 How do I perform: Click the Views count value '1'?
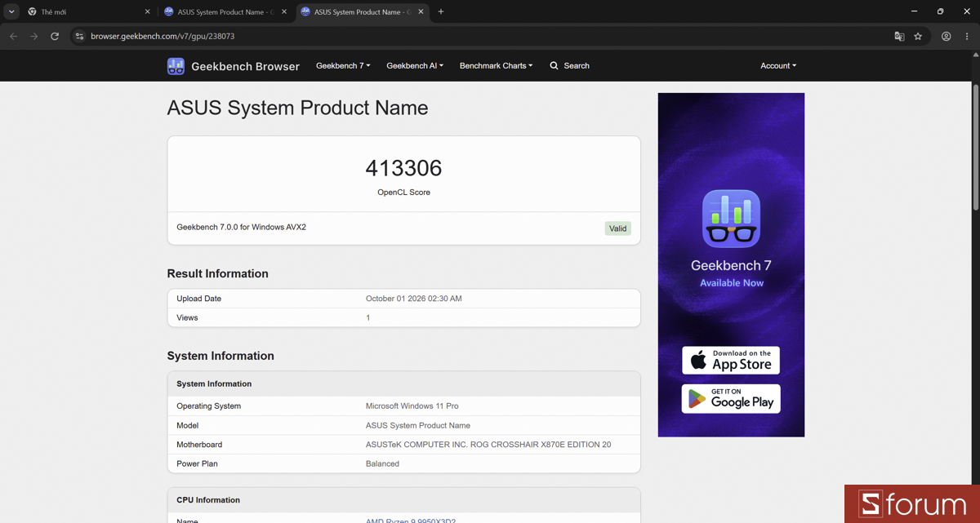coord(367,317)
